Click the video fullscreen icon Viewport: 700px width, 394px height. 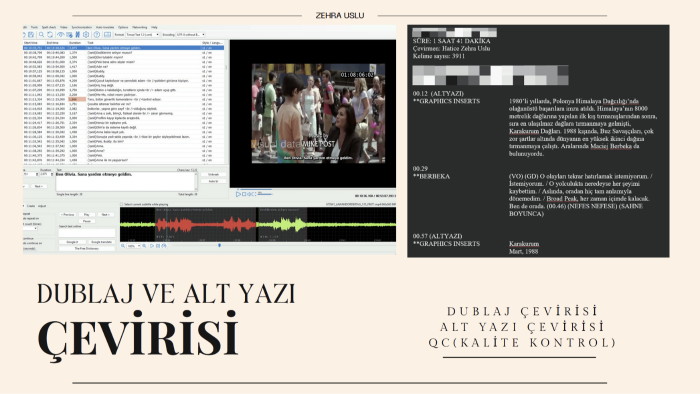[x=254, y=194]
